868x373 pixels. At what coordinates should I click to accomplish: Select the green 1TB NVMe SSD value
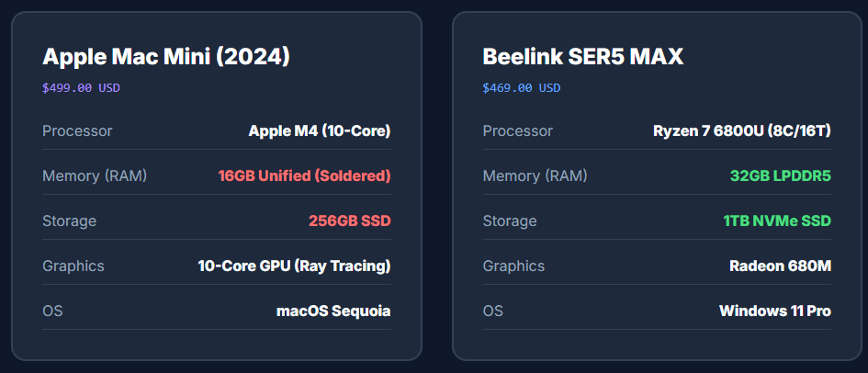coord(776,220)
